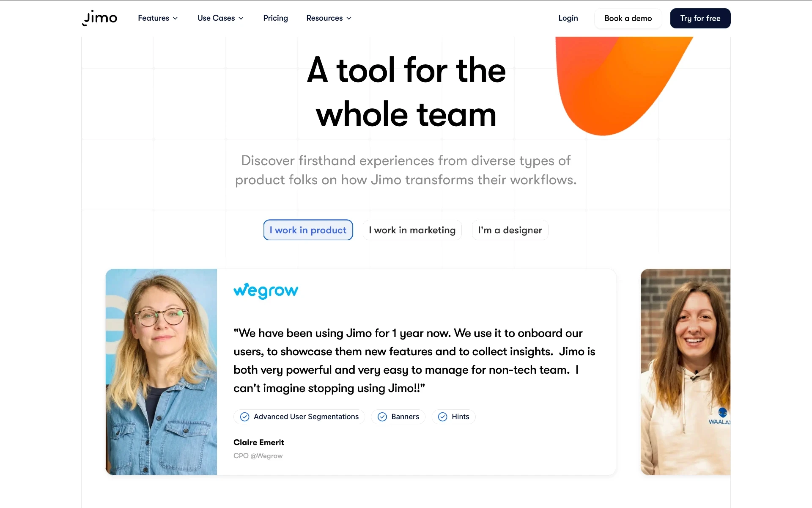Click the Hints checkmark icon
Viewport: 812px width, 508px height.
pos(442,417)
